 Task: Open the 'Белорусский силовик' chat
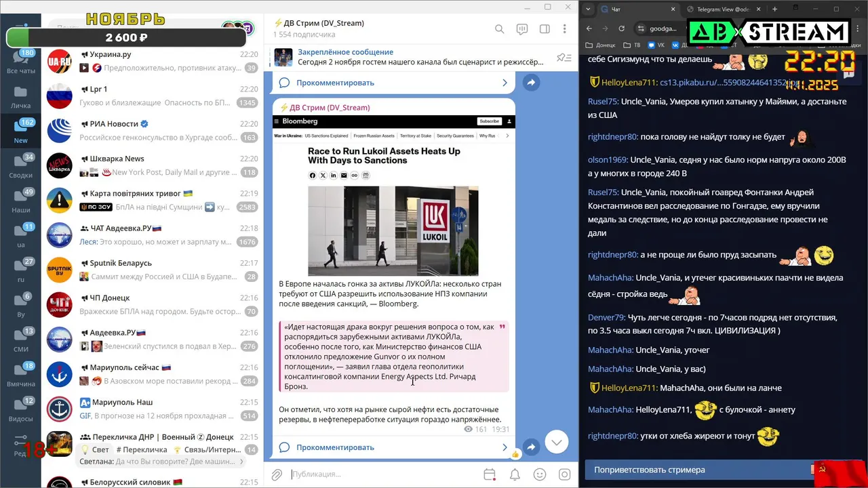(153, 481)
